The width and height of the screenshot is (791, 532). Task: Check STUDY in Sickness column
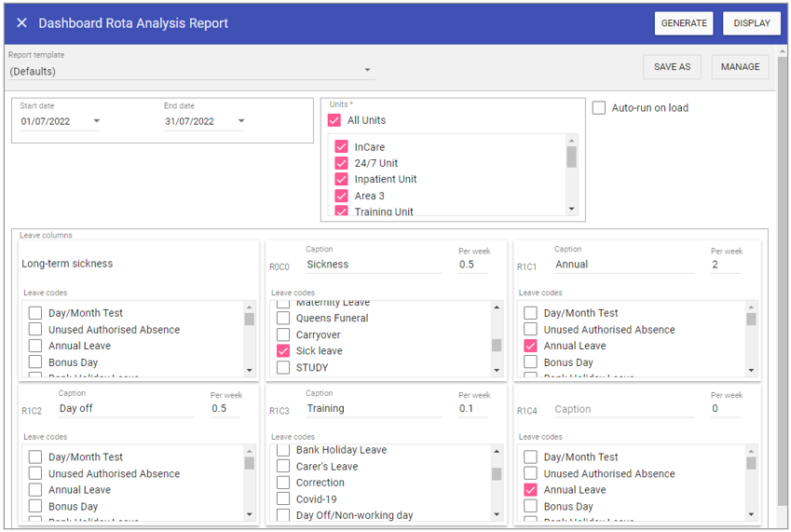tap(283, 368)
